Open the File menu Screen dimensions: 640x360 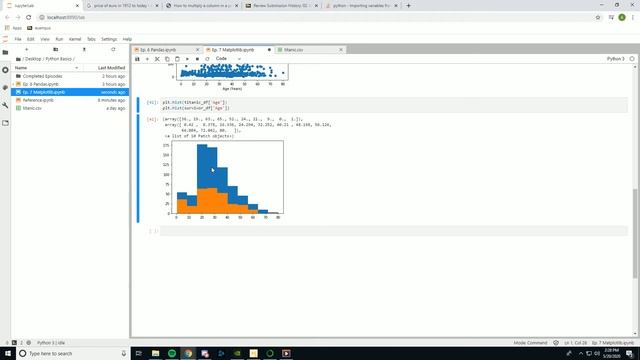(x=18, y=39)
